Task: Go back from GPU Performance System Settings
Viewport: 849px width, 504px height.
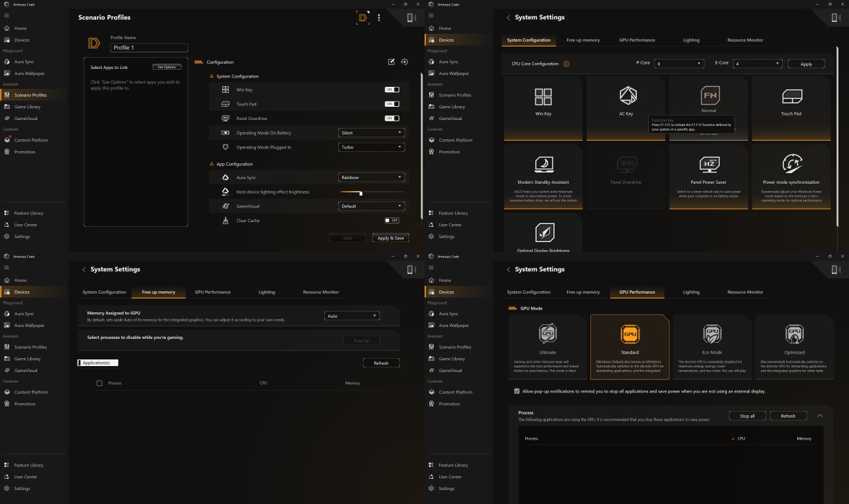Action: coord(508,270)
